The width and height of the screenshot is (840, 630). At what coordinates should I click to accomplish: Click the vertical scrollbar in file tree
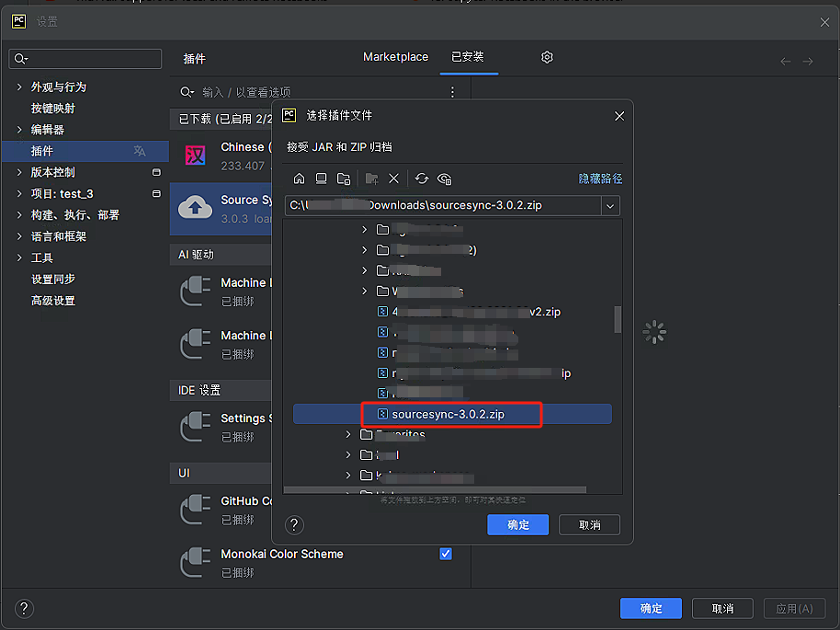(x=618, y=319)
